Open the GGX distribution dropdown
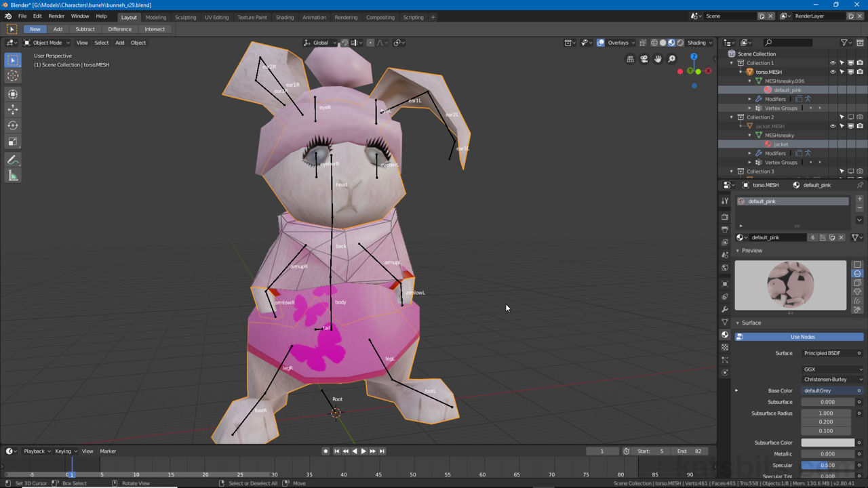This screenshot has height=488, width=868. click(832, 369)
